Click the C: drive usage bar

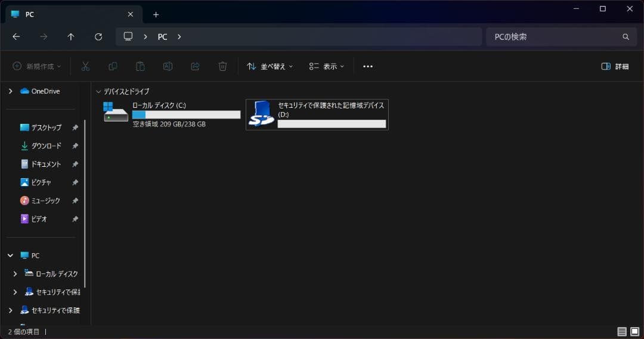click(x=186, y=114)
